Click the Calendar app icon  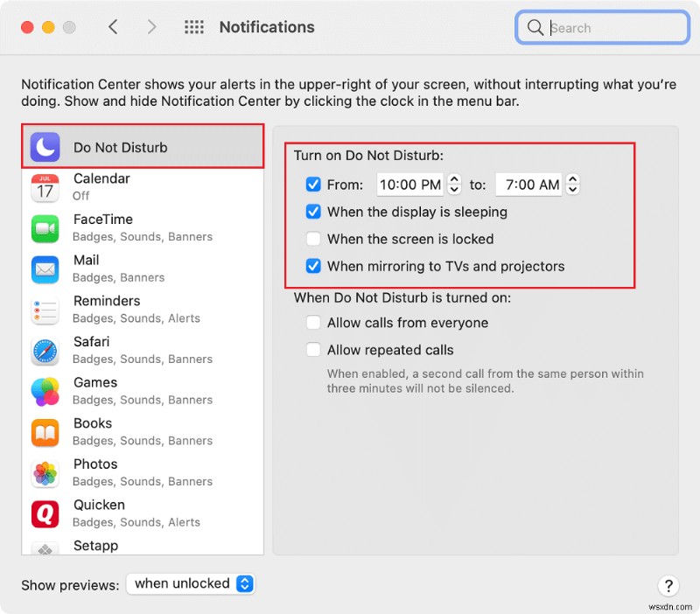pos(45,188)
